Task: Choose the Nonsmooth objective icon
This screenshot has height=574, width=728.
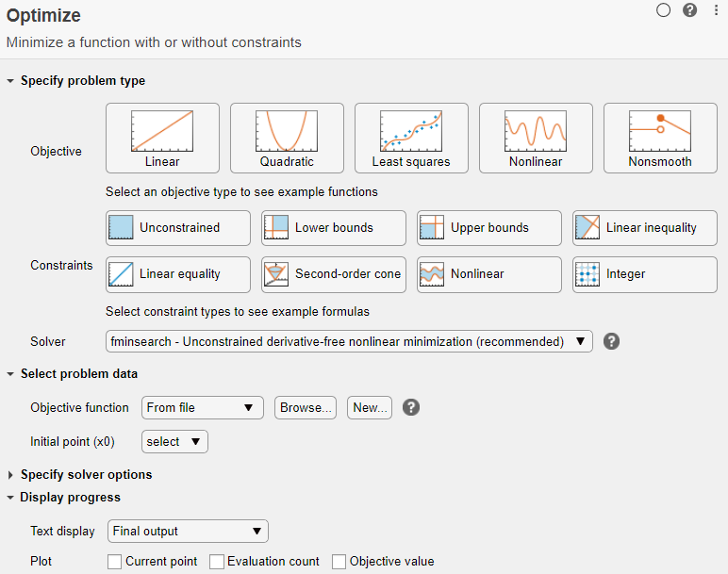Action: 660,138
